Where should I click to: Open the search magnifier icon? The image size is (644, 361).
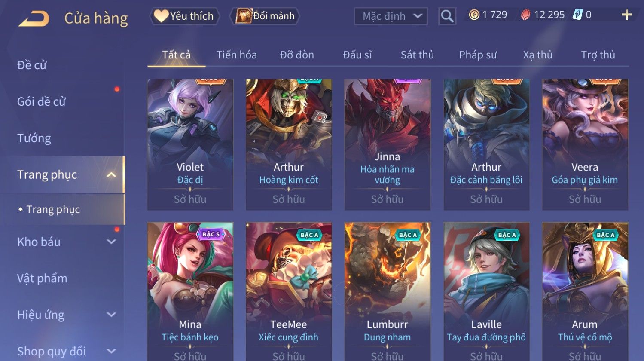pos(447,16)
